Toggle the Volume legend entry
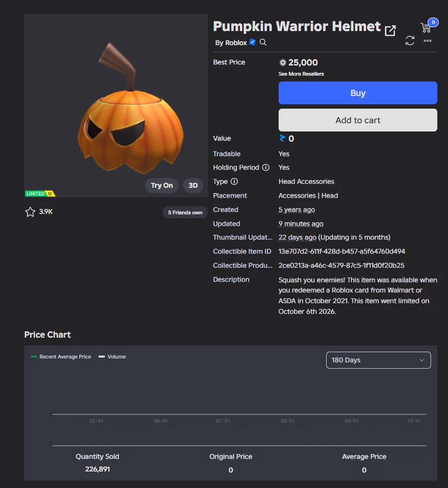Viewport: 448px width, 488px height. point(112,357)
